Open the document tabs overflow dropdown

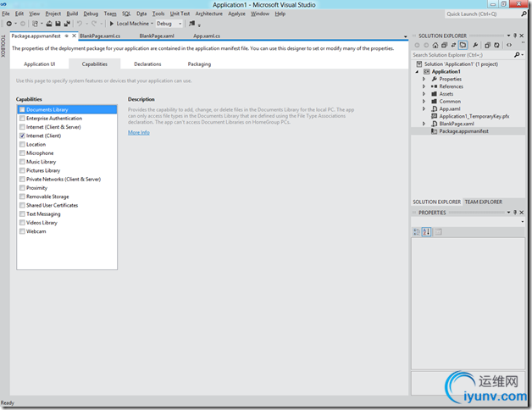point(406,36)
